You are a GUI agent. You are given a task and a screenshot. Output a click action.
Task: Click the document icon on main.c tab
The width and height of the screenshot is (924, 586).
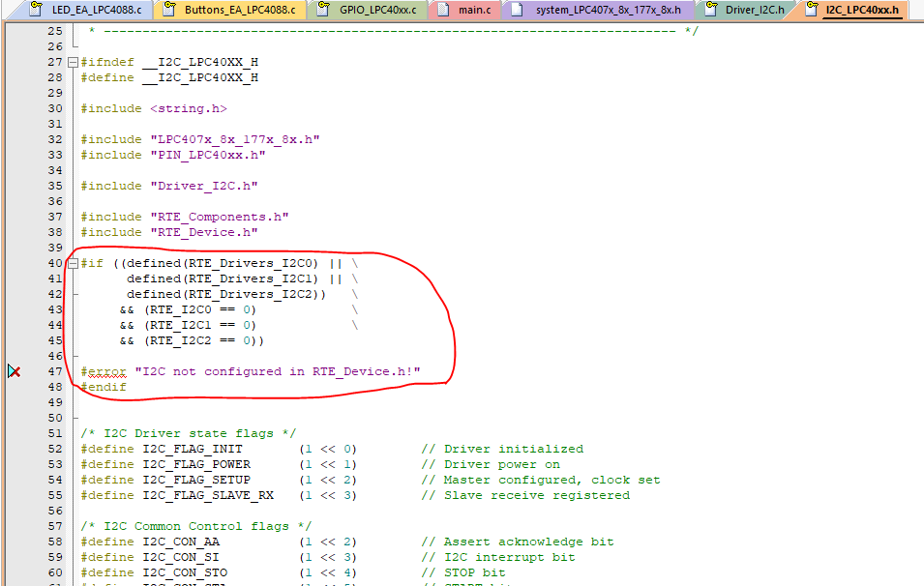(x=443, y=10)
